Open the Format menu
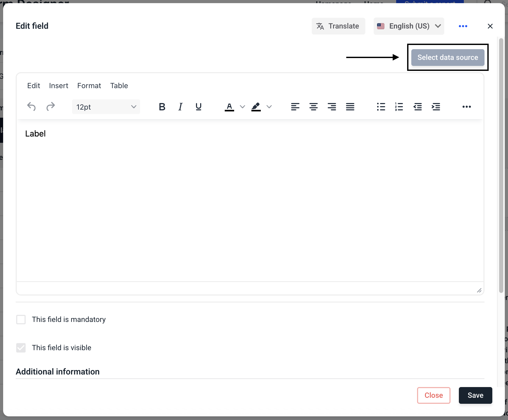The image size is (508, 420). pyautogui.click(x=89, y=86)
